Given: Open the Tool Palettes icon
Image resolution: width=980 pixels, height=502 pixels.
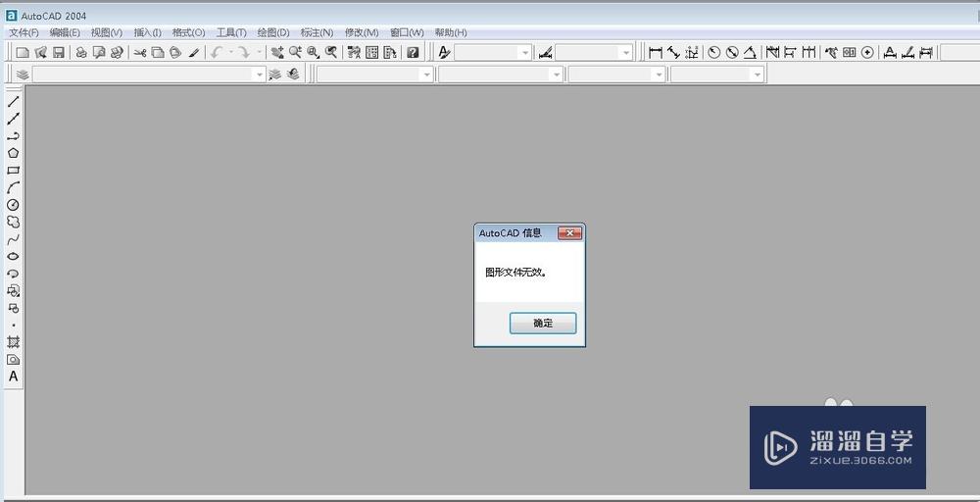Looking at the screenshot, I should point(390,53).
